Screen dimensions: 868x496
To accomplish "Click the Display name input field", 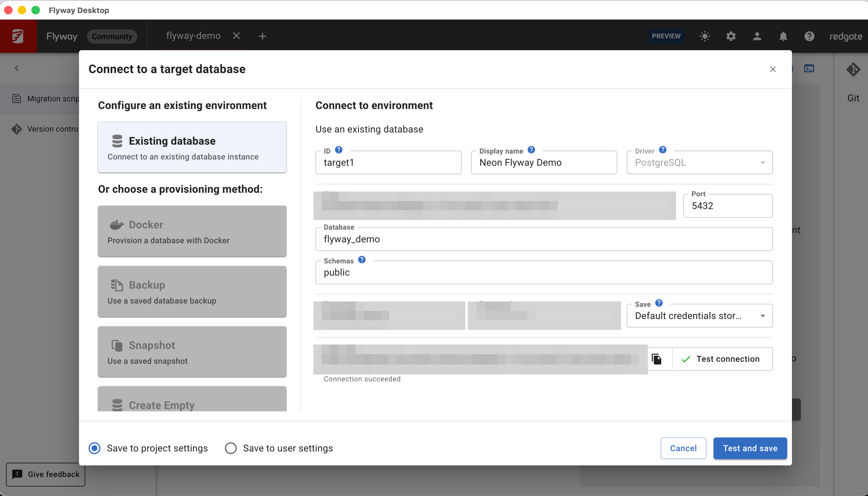I will click(544, 162).
